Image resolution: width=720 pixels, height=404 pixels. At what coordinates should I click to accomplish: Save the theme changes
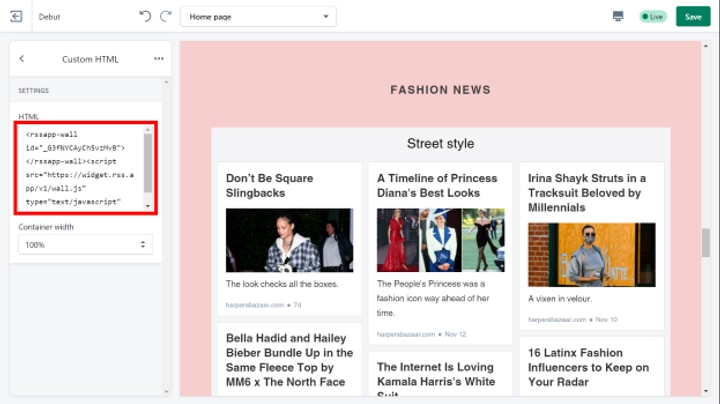coord(693,17)
